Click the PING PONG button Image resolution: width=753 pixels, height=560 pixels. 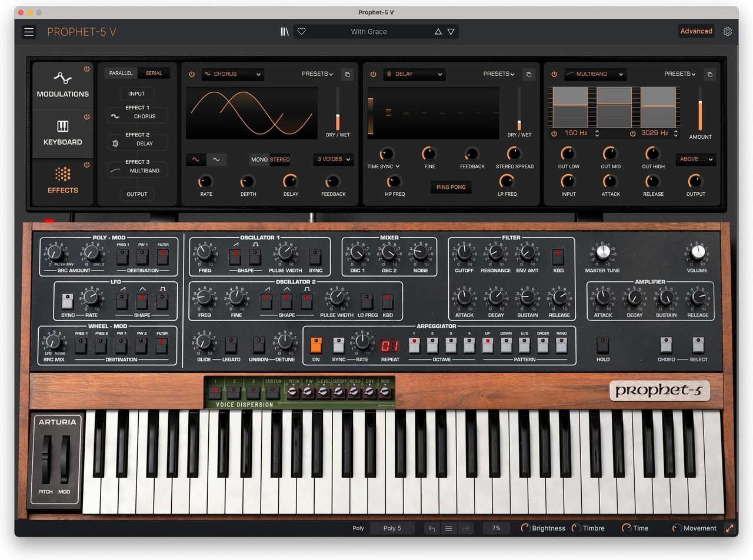pyautogui.click(x=451, y=187)
